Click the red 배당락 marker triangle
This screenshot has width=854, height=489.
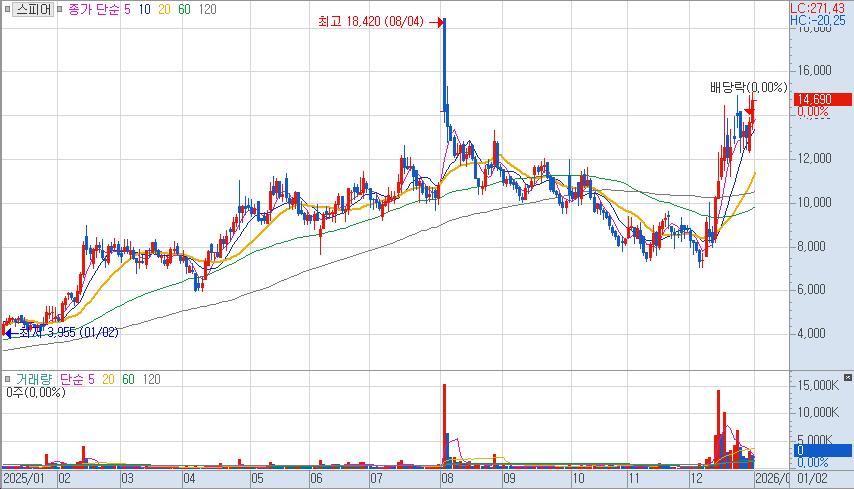[x=750, y=100]
